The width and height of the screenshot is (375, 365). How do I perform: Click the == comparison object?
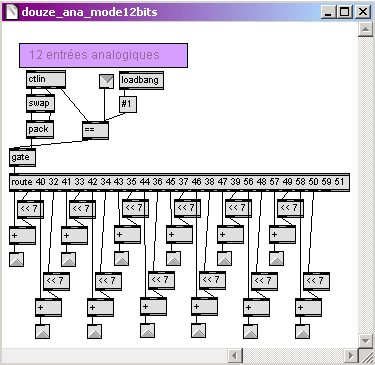tap(95, 130)
